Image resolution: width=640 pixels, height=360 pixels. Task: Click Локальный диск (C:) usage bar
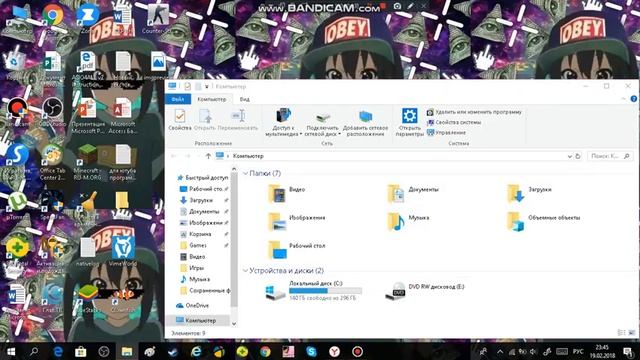(325, 291)
